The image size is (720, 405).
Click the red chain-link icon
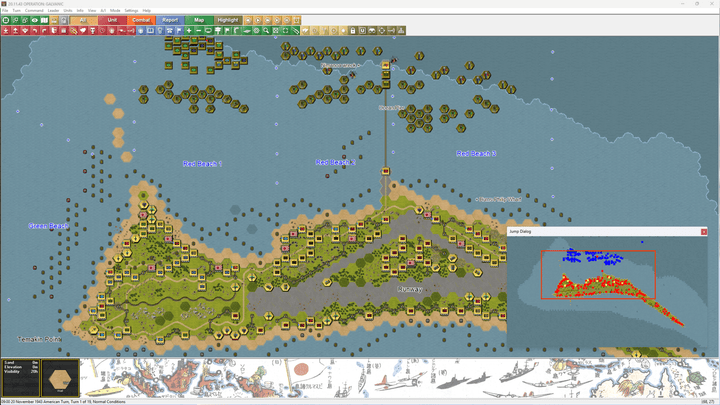pyautogui.click(x=131, y=31)
